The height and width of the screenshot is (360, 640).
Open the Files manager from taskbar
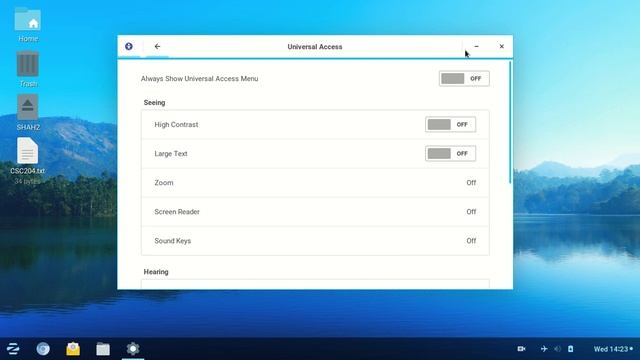[x=103, y=349]
